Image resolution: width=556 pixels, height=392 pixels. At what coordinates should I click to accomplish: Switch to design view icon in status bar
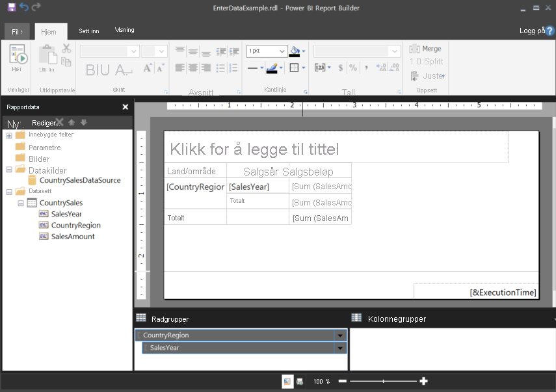[287, 382]
